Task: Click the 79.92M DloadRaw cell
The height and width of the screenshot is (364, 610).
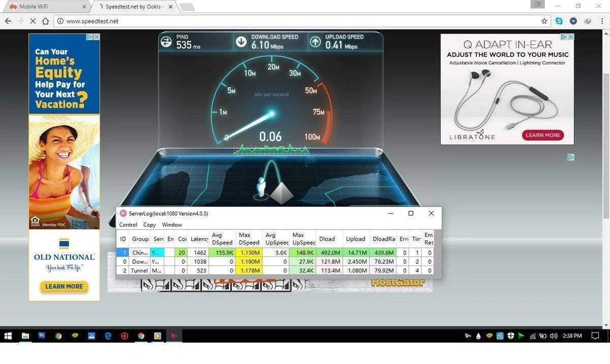Action: tap(383, 271)
